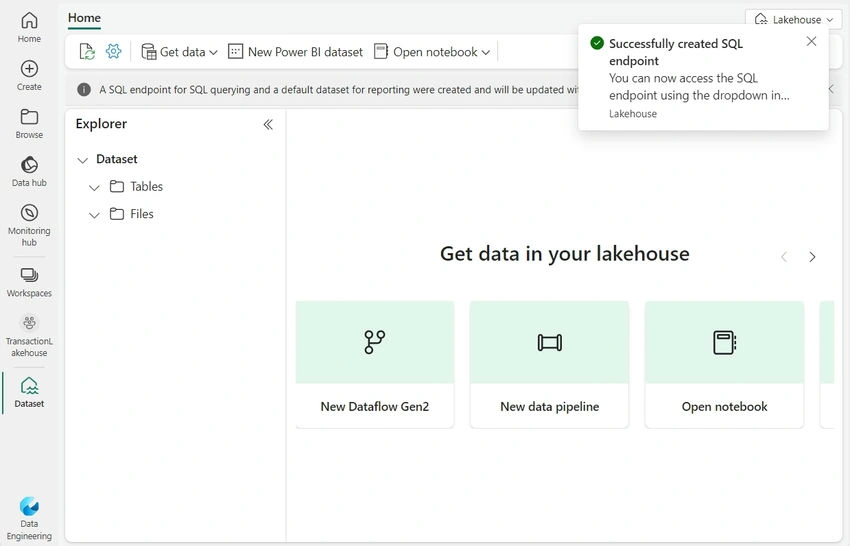Click the green success check icon
This screenshot has width=850, height=546.
point(597,43)
